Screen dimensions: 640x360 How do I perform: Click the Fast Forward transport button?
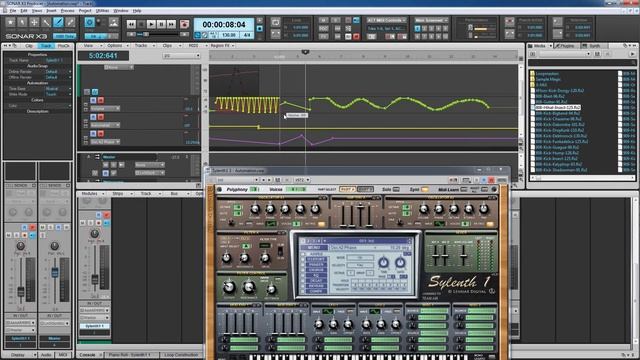171,24
